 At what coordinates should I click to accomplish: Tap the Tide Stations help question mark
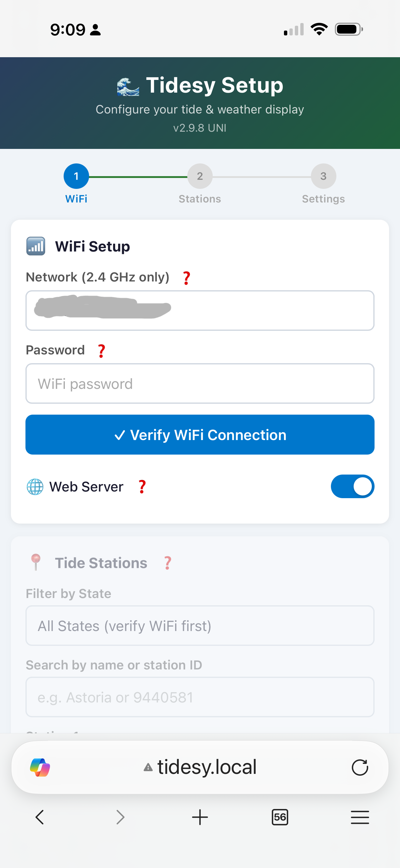pos(168,563)
